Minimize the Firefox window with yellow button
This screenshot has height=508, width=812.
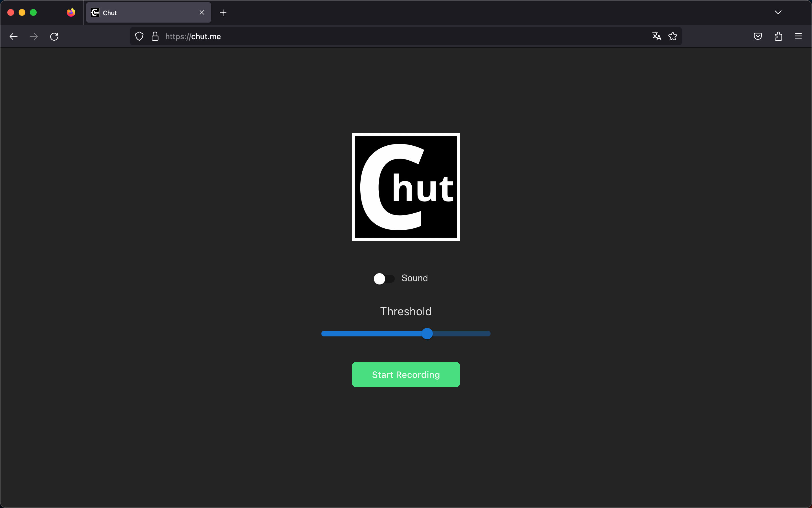click(x=22, y=12)
